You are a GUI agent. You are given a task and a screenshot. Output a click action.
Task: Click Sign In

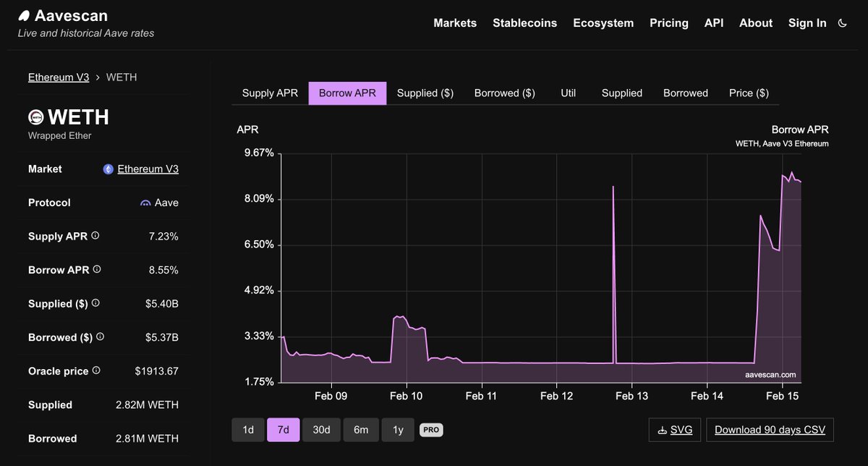807,23
